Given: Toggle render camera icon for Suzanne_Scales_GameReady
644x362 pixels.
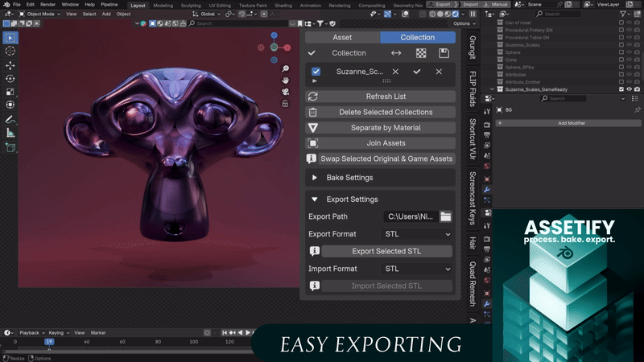Looking at the screenshot, I should [x=637, y=89].
